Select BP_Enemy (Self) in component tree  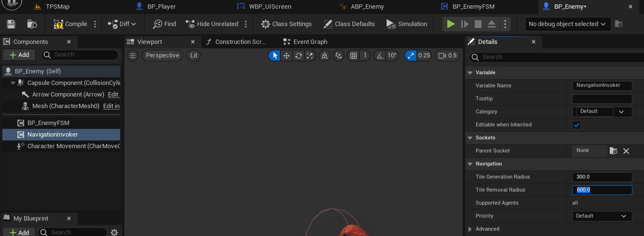click(61, 71)
